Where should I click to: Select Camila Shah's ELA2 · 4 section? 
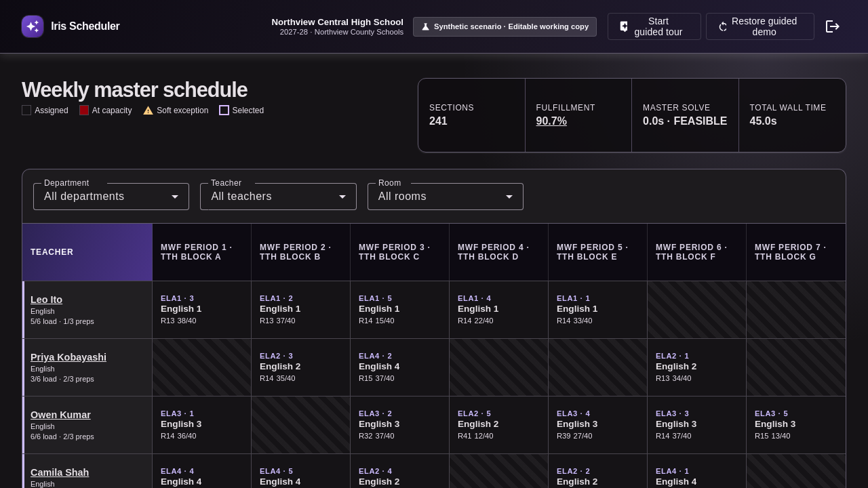(x=400, y=471)
